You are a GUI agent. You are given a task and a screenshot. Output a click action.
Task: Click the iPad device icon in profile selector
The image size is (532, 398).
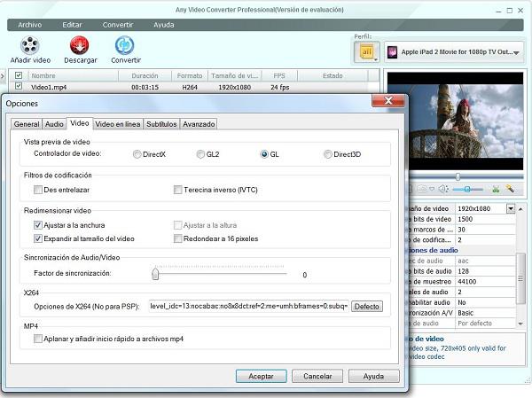pyautogui.click(x=392, y=52)
